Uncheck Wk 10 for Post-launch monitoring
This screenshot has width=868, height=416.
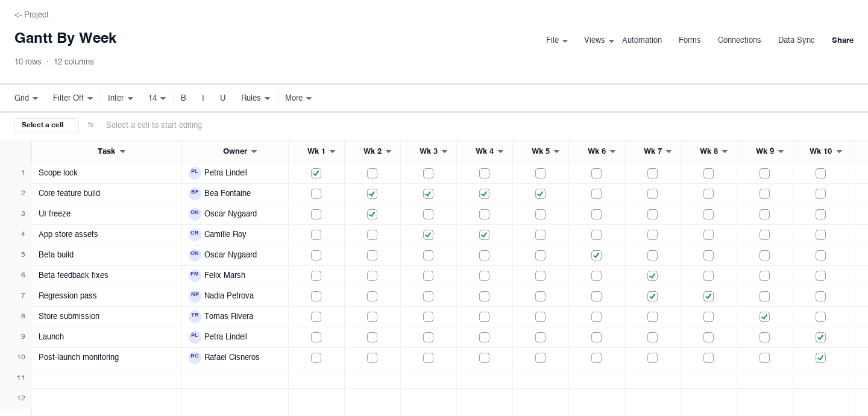tap(820, 358)
